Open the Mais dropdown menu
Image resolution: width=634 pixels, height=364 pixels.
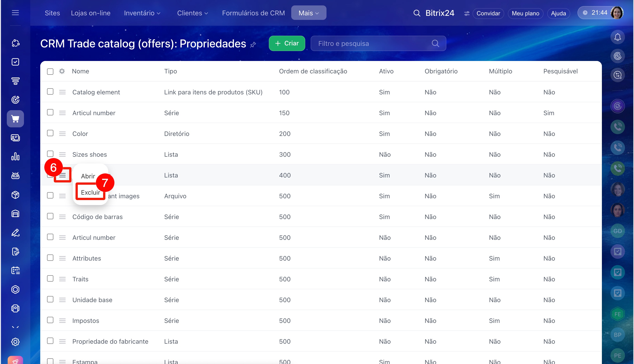[308, 13]
